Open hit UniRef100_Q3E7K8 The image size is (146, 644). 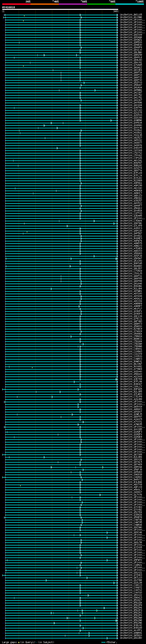click(x=131, y=379)
